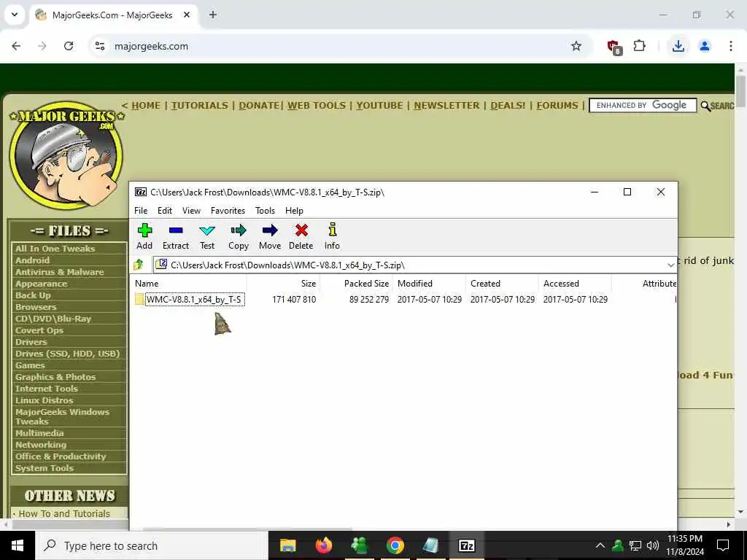Open the YOUTUBE link on MajorGeeks
The height and width of the screenshot is (560, 747).
(379, 106)
